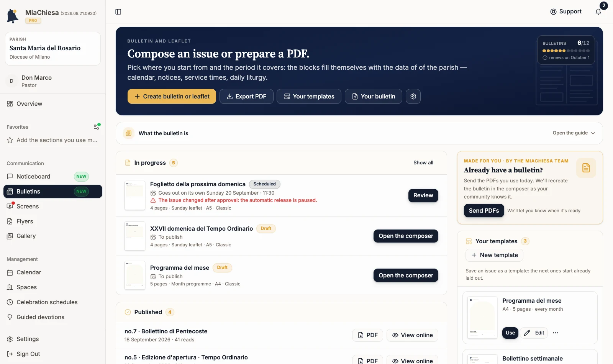Go to Celebration schedules
Viewport: 613px width, 364px height.
pos(52,302)
